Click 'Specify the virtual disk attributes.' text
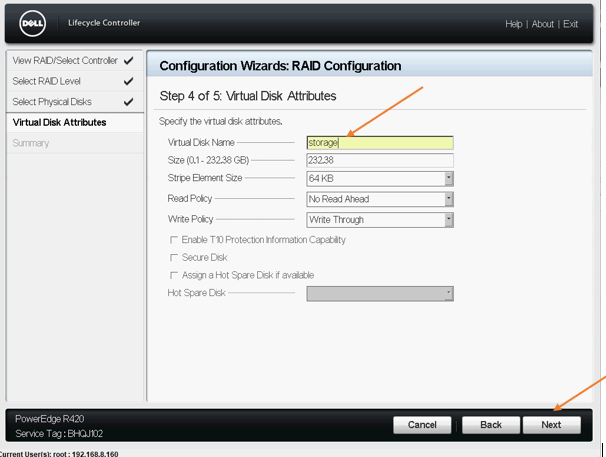Viewport: 606px width, 457px height. (221, 121)
